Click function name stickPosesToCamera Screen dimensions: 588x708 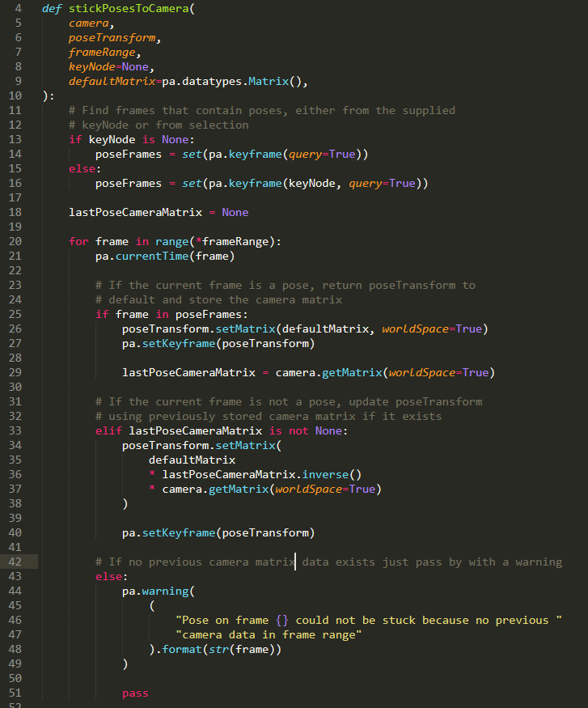pyautogui.click(x=129, y=9)
